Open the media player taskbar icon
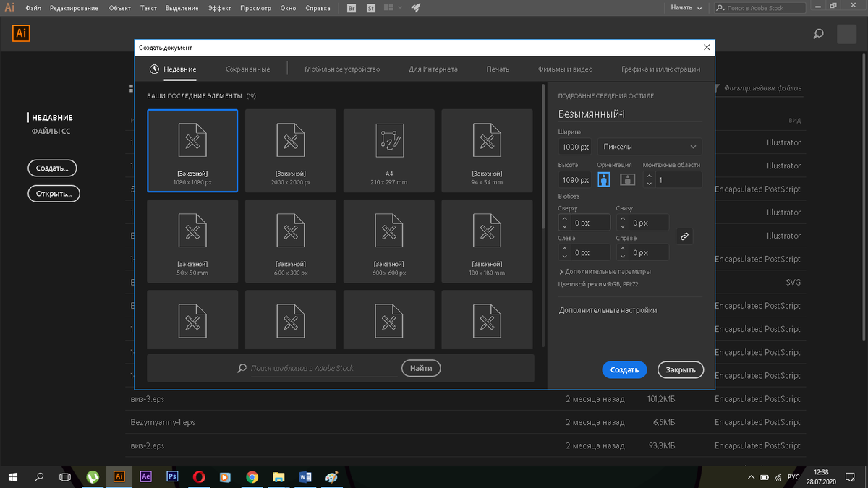The width and height of the screenshot is (868, 488). pos(225,477)
